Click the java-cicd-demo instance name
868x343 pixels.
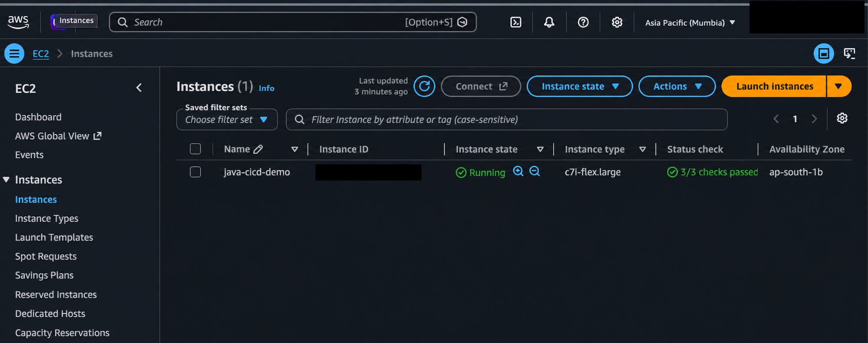[x=257, y=172]
